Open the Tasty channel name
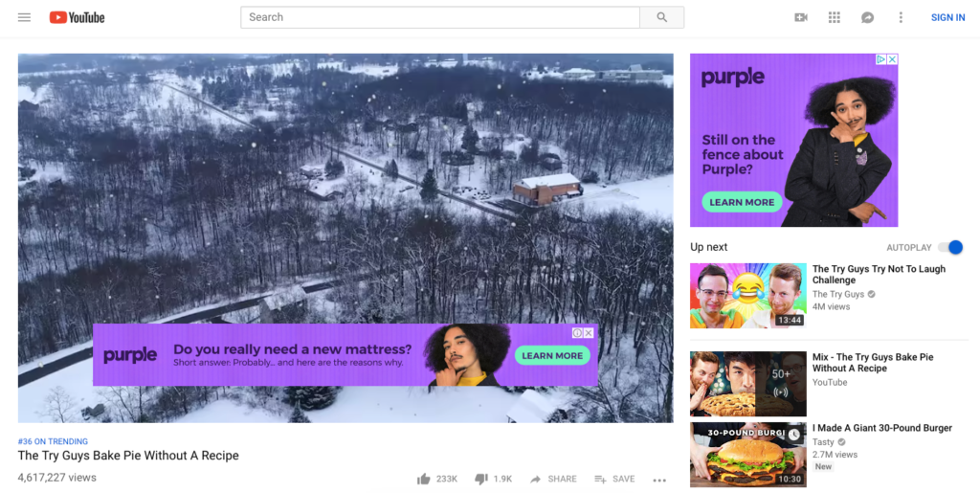The height and width of the screenshot is (493, 980). tap(823, 441)
